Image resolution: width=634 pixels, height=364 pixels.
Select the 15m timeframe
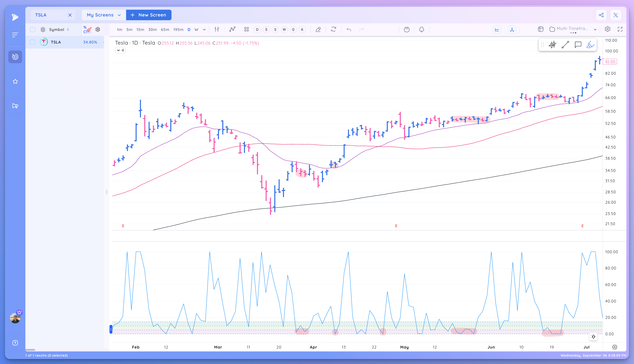point(140,30)
